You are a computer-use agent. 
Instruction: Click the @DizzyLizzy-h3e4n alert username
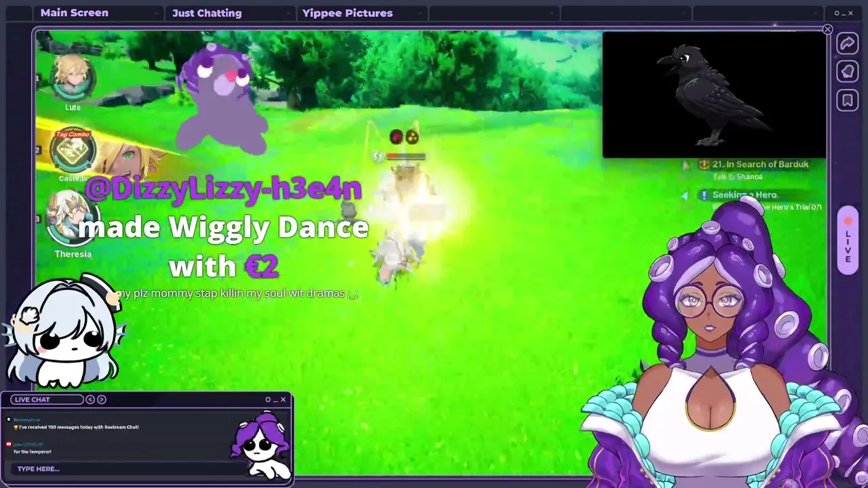coord(223,190)
